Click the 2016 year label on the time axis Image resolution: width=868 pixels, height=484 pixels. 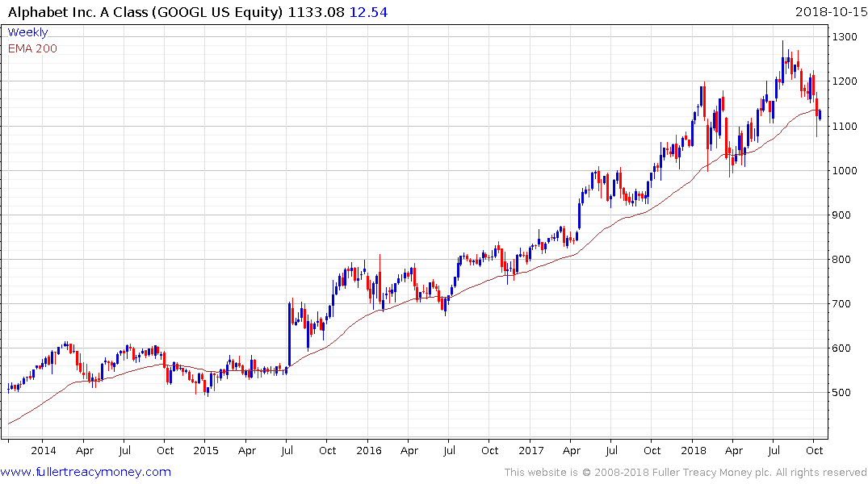369,451
